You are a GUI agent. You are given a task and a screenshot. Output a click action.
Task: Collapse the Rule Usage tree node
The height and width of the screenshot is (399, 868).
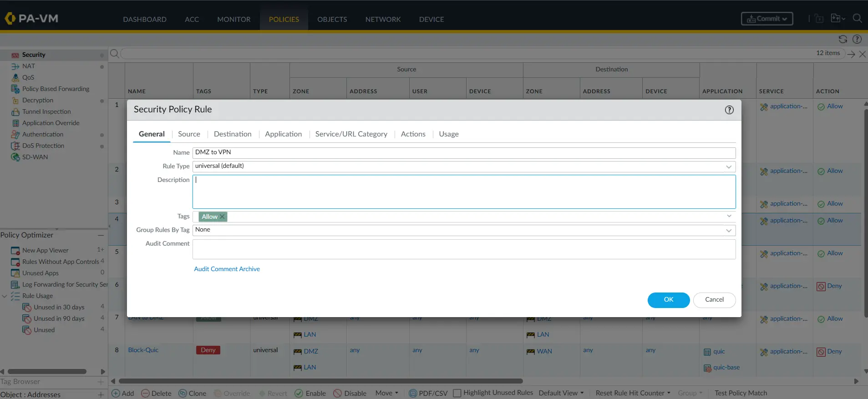tap(5, 296)
